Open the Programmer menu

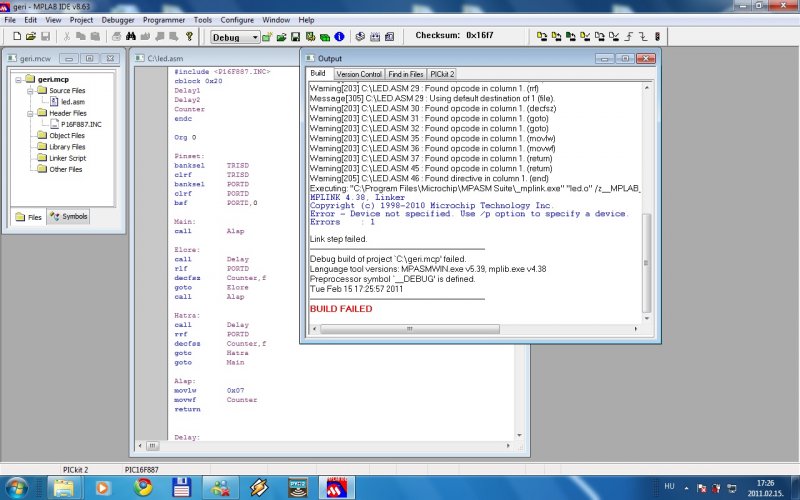pyautogui.click(x=164, y=20)
